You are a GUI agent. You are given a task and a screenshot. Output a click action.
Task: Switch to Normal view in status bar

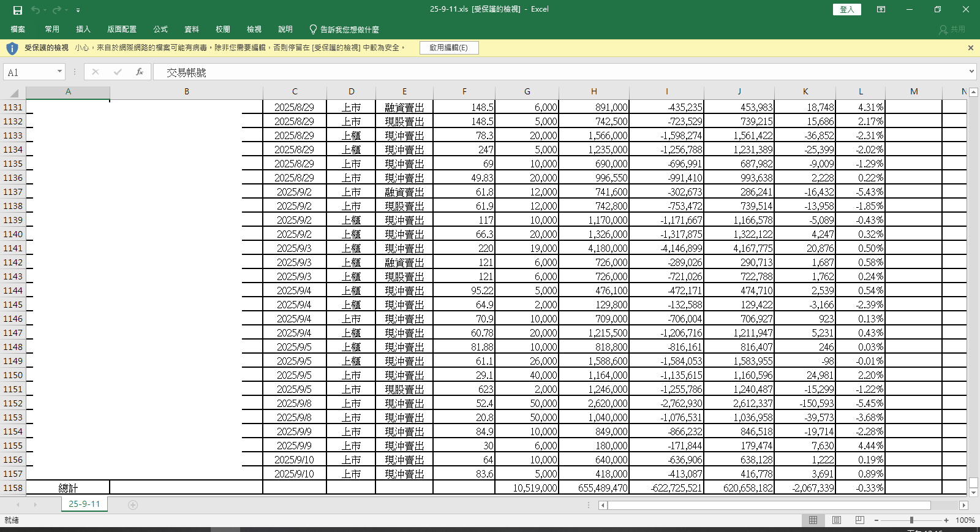click(813, 520)
